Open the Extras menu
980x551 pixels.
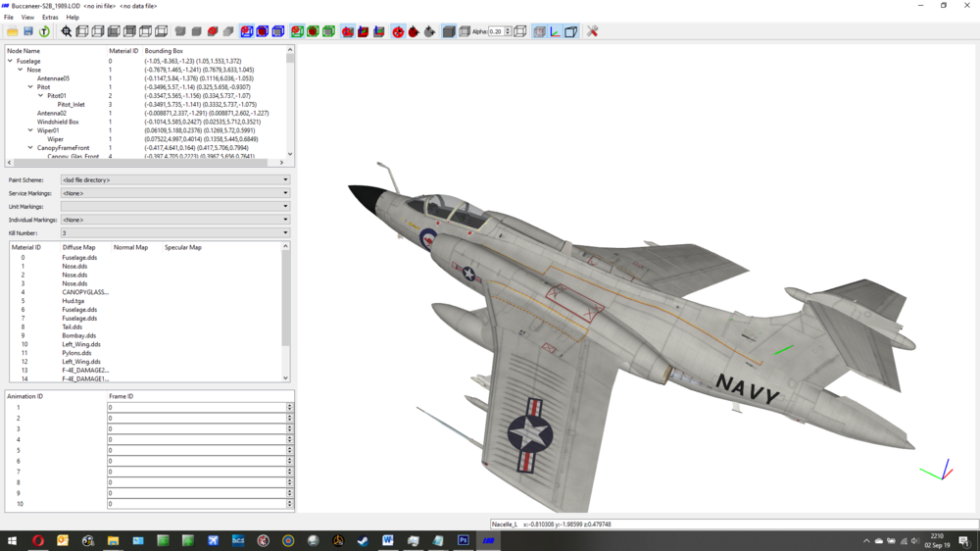coord(50,18)
